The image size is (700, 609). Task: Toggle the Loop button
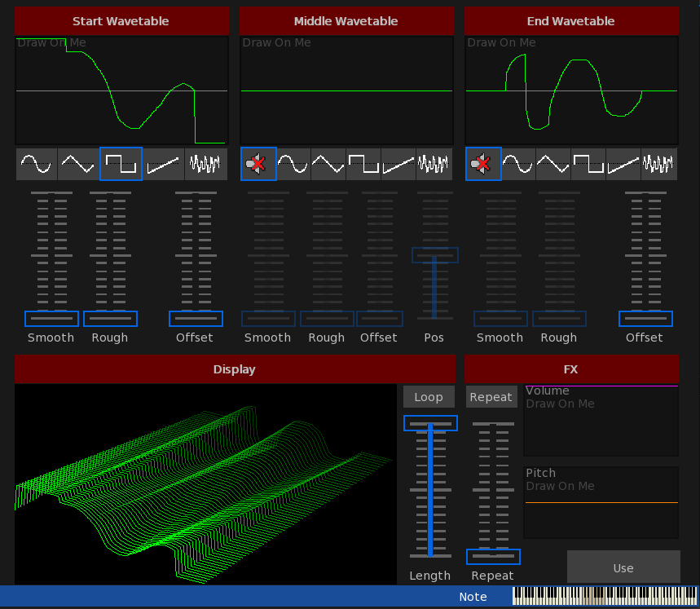(x=429, y=397)
